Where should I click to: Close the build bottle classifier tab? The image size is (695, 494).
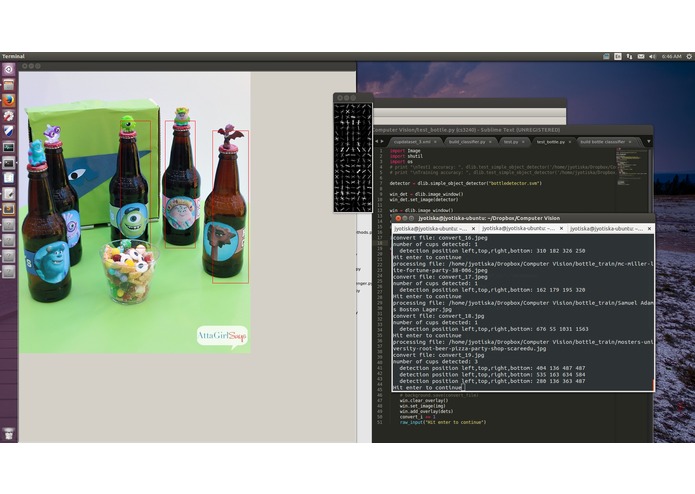click(x=630, y=142)
